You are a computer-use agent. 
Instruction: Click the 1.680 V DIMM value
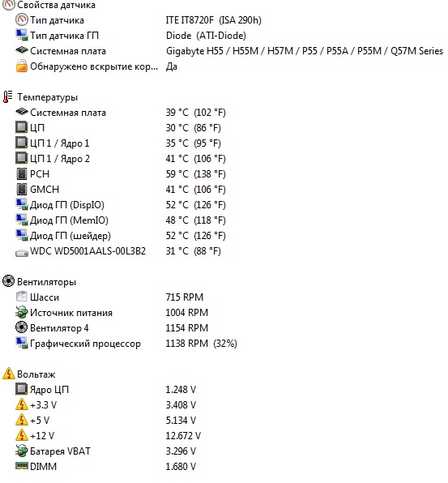[x=181, y=467]
